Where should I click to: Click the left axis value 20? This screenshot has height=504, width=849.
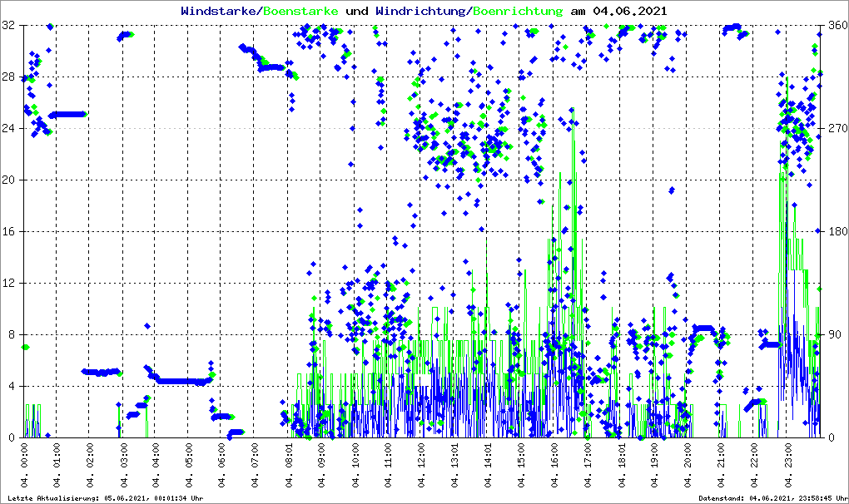pos(8,180)
